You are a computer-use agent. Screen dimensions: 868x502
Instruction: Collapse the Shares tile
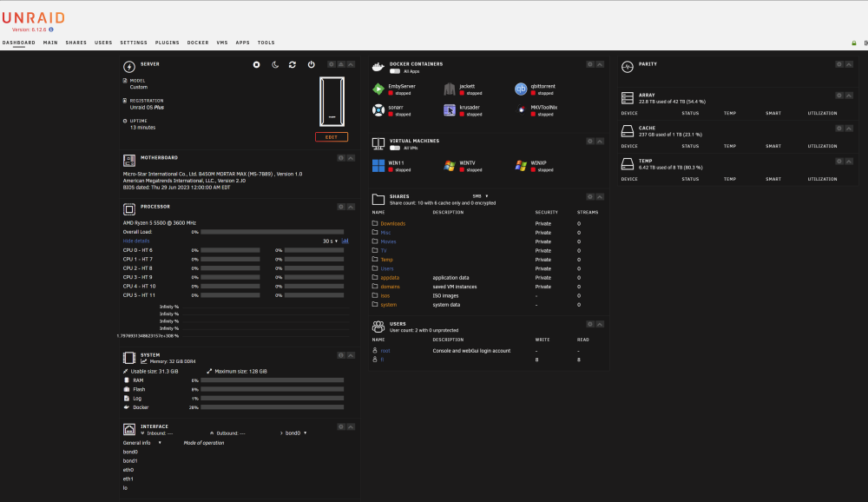(600, 196)
